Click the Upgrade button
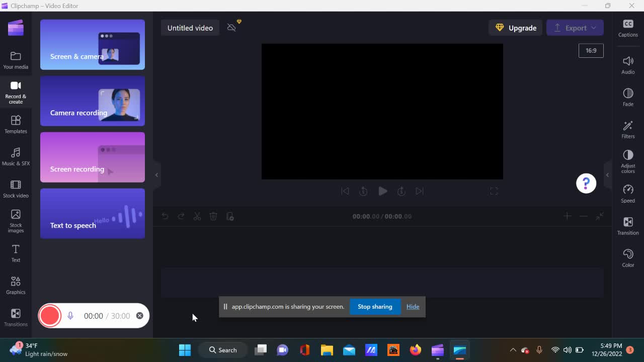 (516, 28)
